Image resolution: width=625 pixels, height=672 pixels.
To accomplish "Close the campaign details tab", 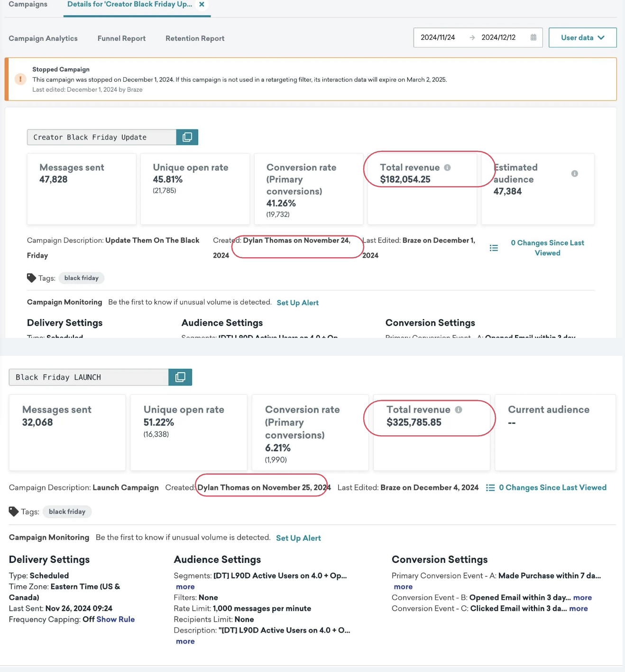I will click(202, 4).
